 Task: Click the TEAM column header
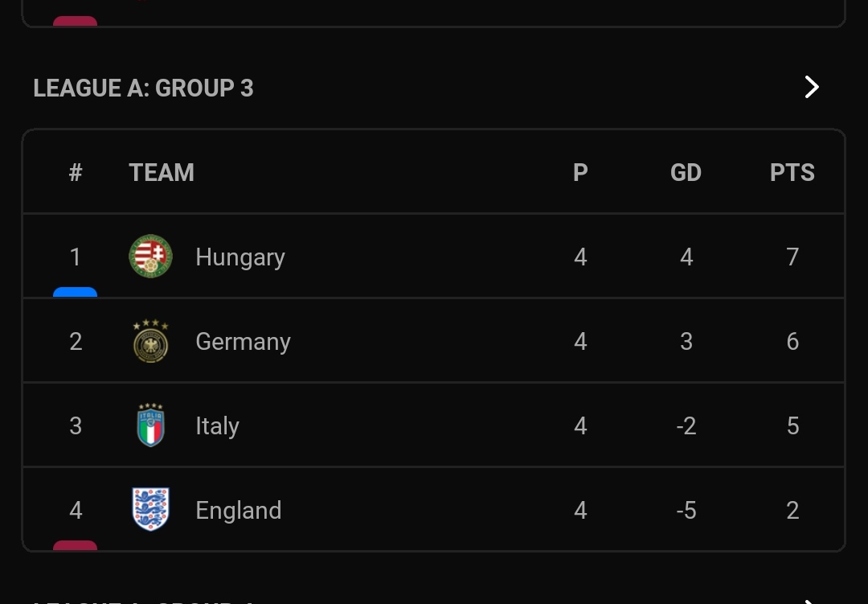coord(162,173)
